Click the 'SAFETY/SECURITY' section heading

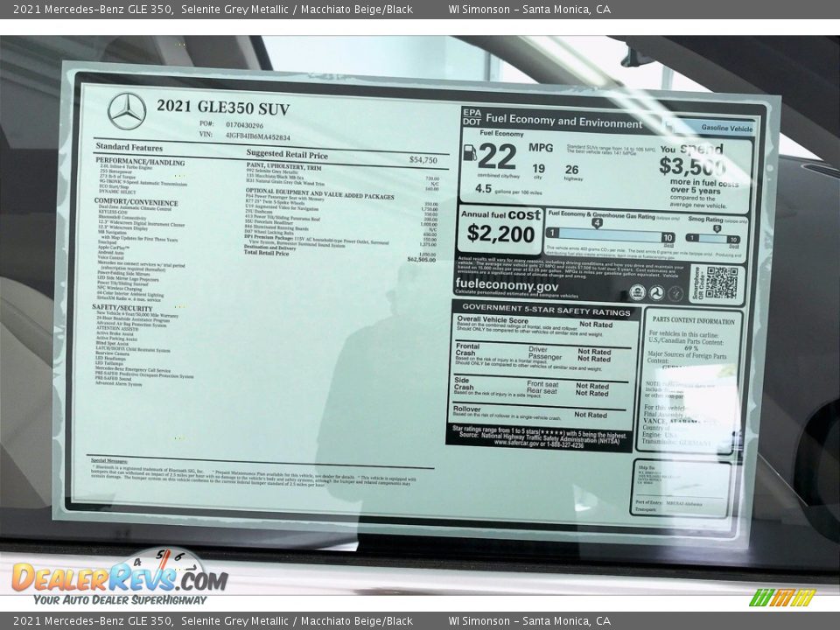(122, 308)
